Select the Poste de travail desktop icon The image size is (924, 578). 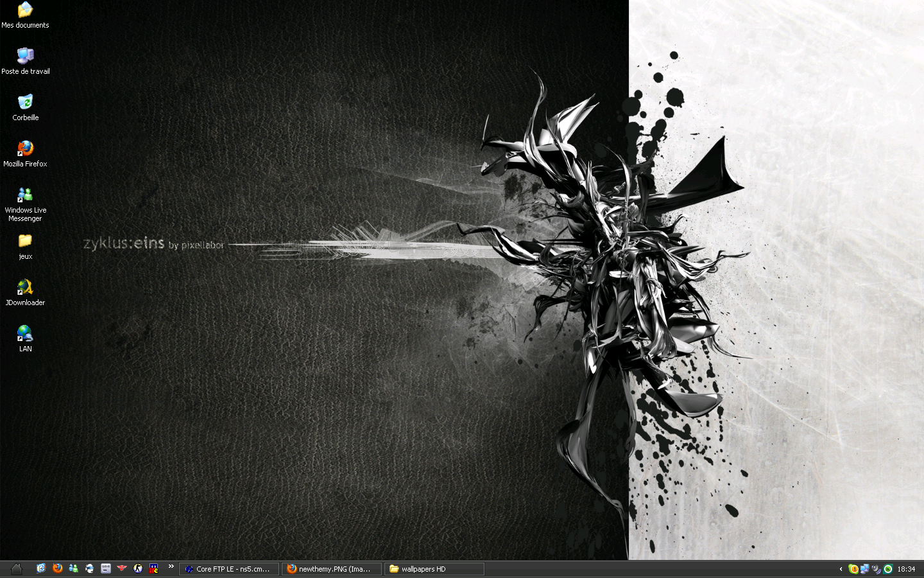tap(25, 62)
